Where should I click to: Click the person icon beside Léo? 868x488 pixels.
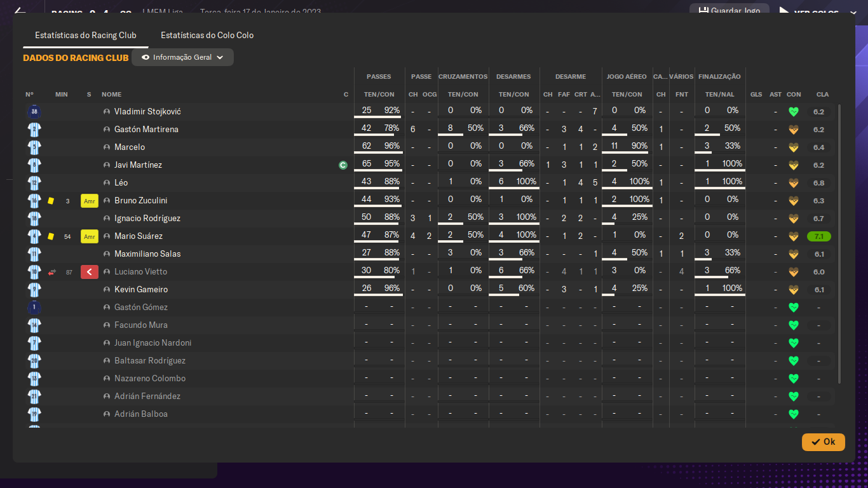pyautogui.click(x=107, y=183)
